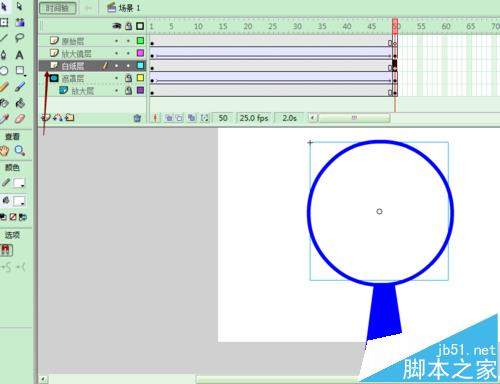Viewport: 500px width, 384px height.
Task: Click frame 25 on the timeline ruler
Action: pyautogui.click(x=273, y=26)
